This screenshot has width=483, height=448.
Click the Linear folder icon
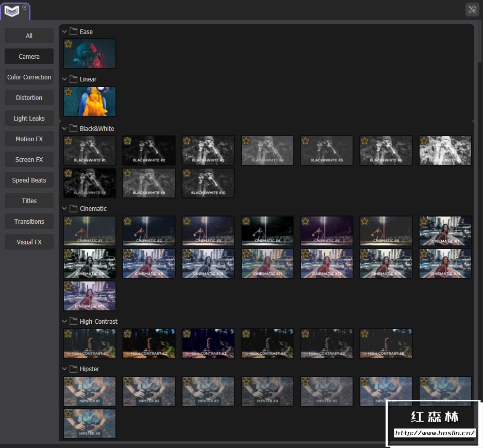[73, 79]
